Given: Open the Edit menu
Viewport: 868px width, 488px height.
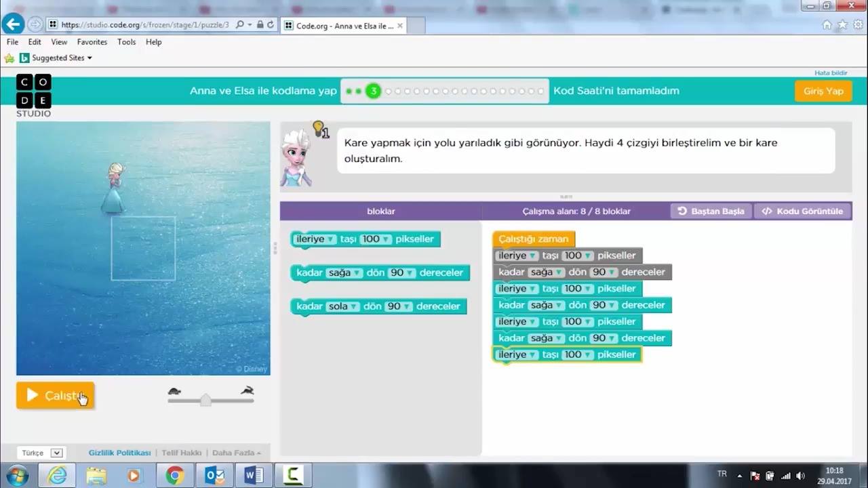Looking at the screenshot, I should coord(35,42).
